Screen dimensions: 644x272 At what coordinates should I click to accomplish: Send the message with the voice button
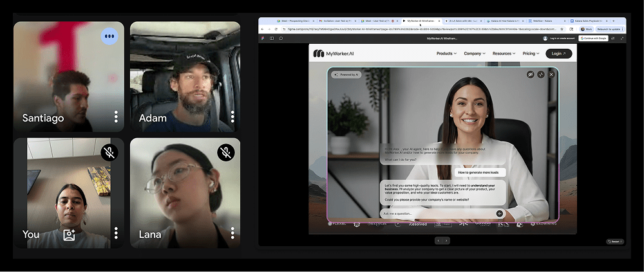(x=499, y=213)
